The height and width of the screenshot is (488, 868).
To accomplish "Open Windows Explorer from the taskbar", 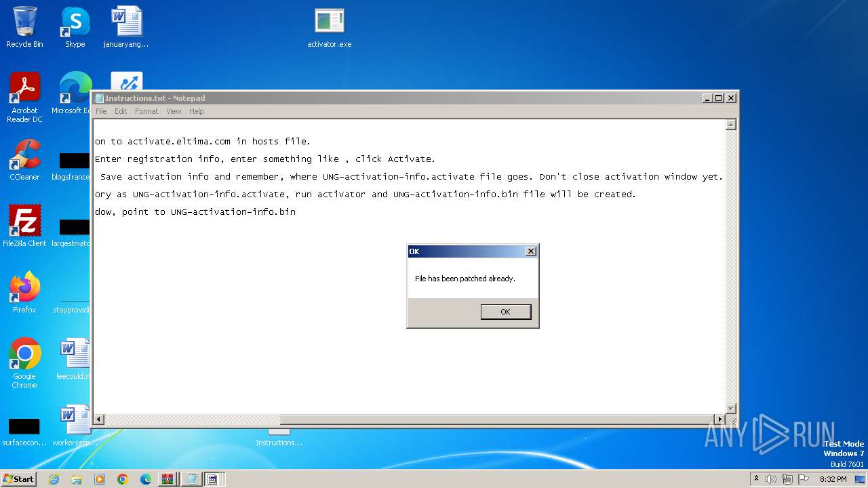I will [x=77, y=479].
